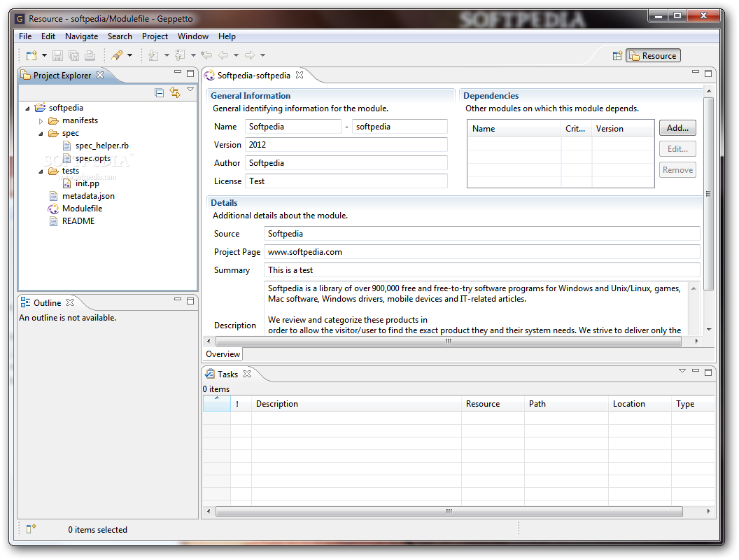
Task: Click the Search flashlight toolbar icon
Action: (117, 55)
